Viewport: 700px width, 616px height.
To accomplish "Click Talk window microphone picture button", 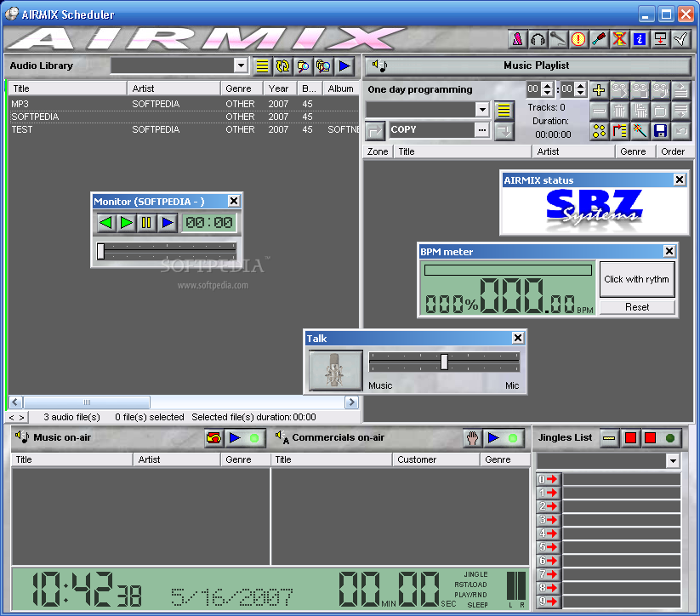I will coord(336,370).
